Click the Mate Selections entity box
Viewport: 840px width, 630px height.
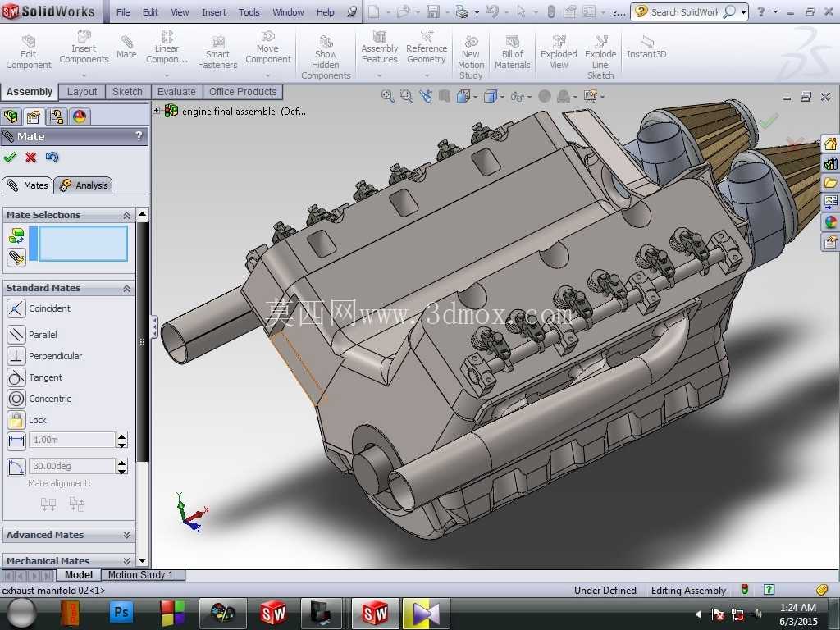point(84,243)
